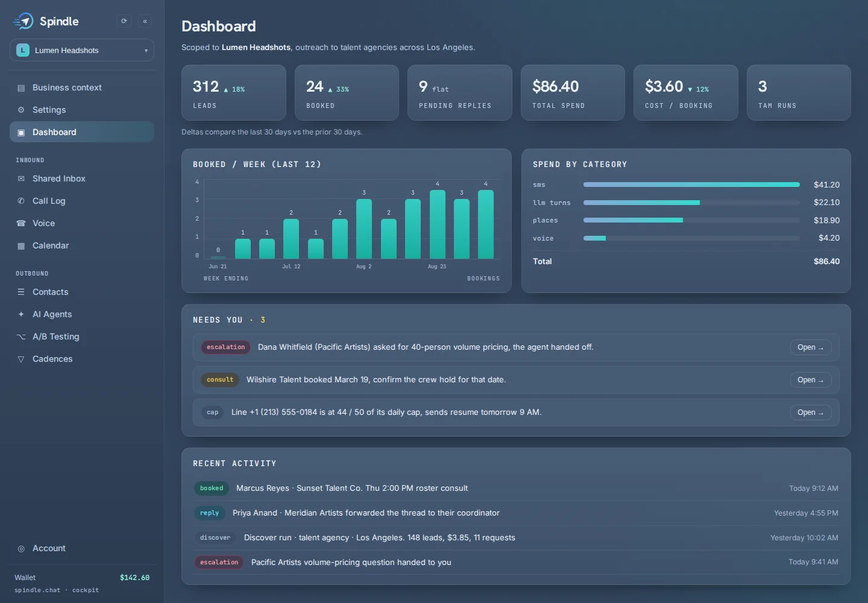
Task: Click the A/B Testing icon
Action: [21, 336]
